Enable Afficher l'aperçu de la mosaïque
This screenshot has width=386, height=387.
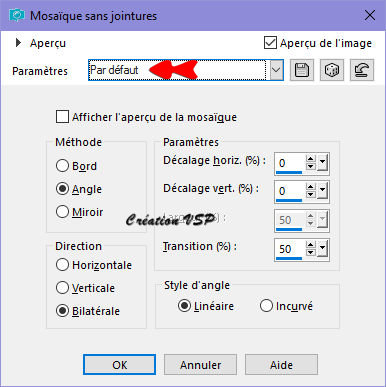tap(62, 117)
